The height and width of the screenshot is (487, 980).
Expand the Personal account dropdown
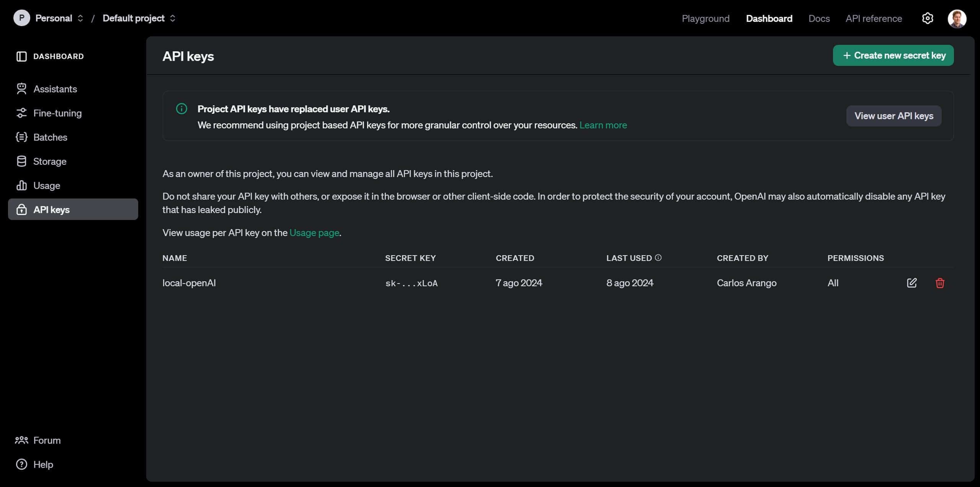pyautogui.click(x=52, y=18)
